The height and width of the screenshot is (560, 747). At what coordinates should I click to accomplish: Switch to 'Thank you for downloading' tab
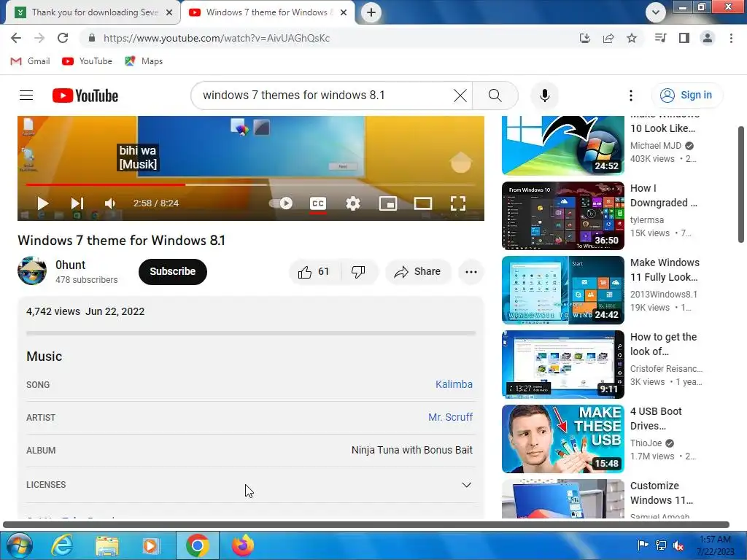pyautogui.click(x=94, y=12)
